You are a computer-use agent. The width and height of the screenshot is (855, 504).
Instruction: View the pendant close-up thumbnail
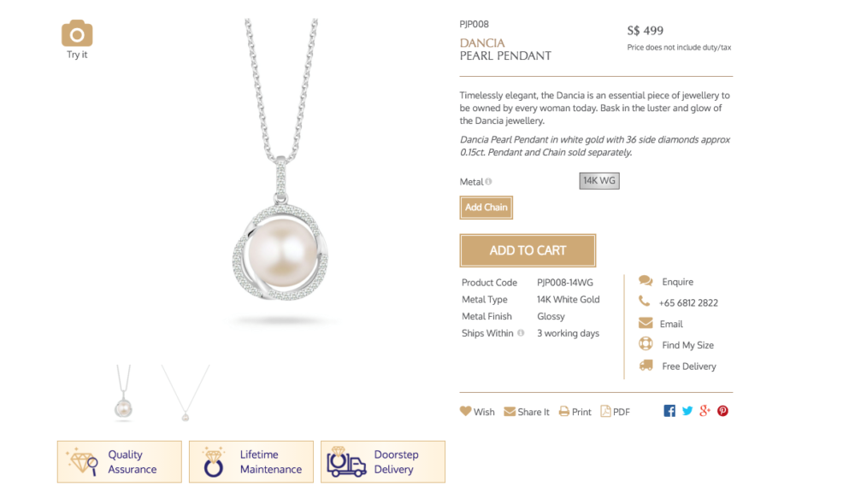124,393
